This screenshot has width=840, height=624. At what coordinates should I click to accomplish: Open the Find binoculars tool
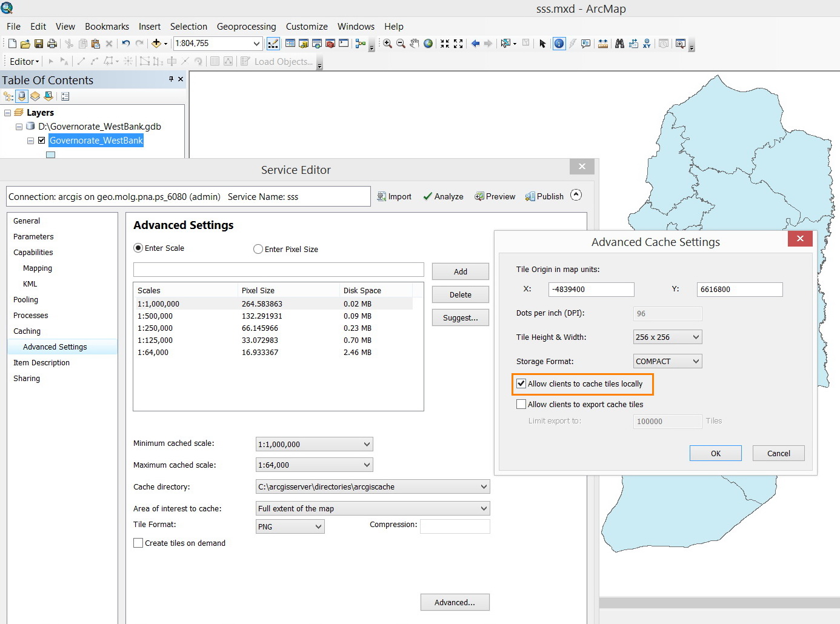[x=619, y=44]
